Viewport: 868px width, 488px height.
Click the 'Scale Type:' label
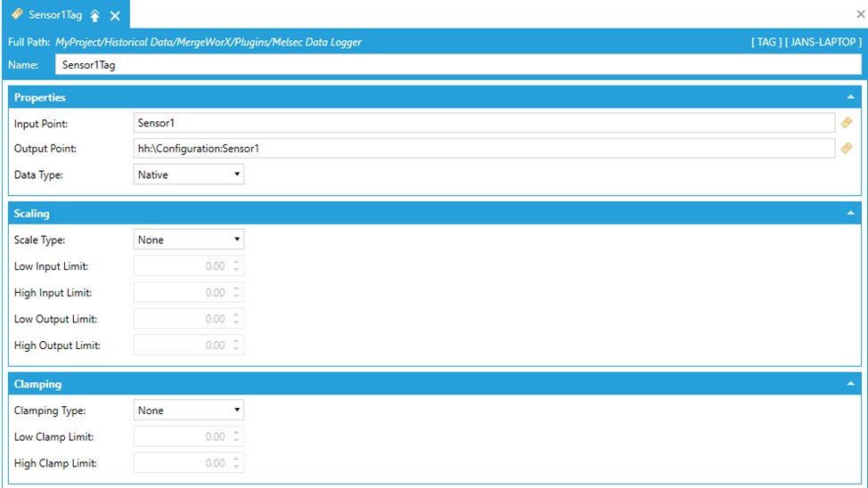point(39,240)
